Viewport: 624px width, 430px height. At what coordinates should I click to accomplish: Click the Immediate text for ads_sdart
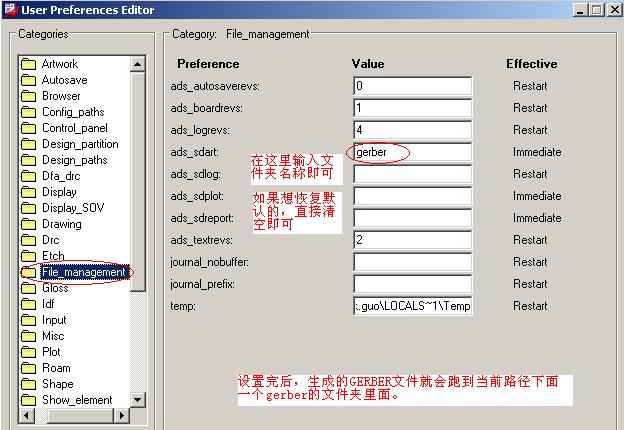pyautogui.click(x=537, y=152)
